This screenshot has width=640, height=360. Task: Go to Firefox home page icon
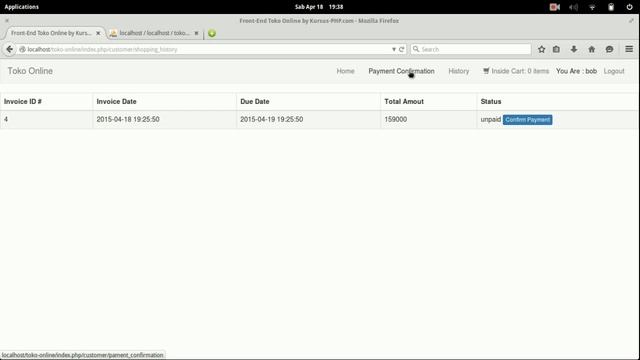[x=592, y=49]
